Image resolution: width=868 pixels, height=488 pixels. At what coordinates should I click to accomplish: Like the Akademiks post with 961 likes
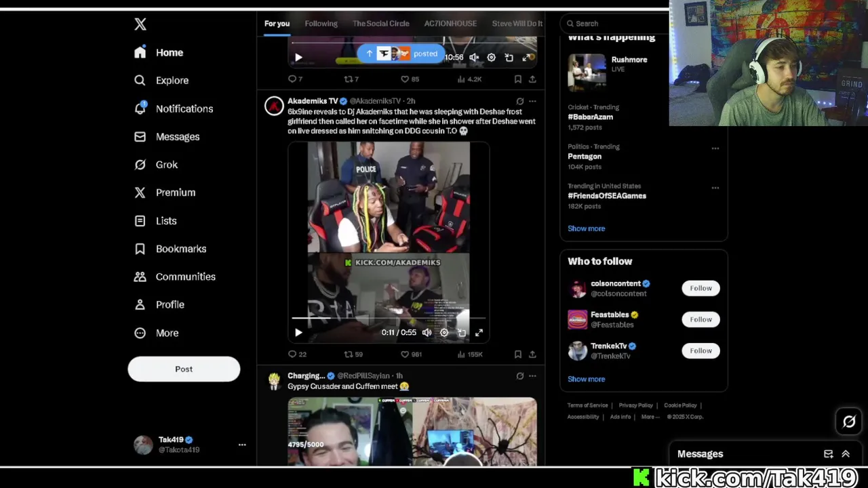tap(411, 354)
